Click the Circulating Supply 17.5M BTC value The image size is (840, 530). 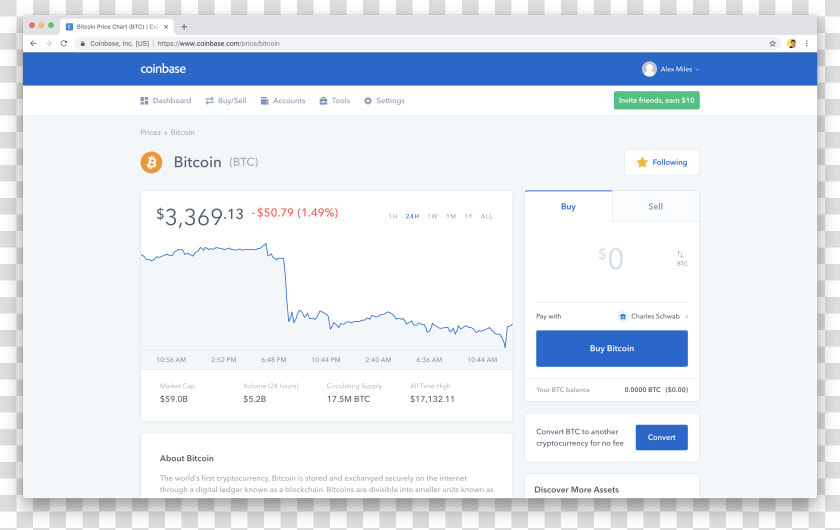[x=348, y=399]
